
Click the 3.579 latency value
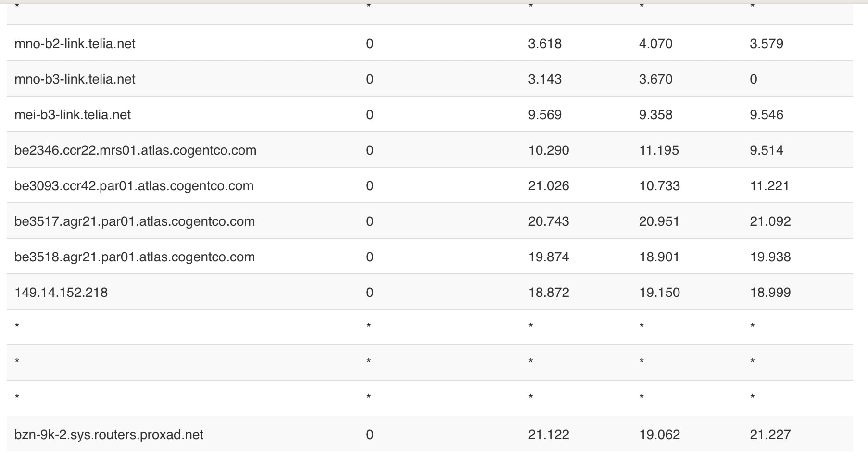[x=766, y=44]
